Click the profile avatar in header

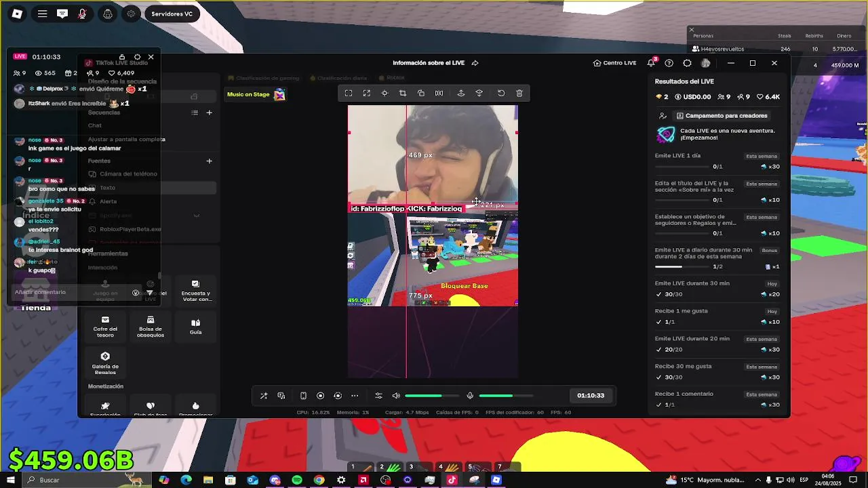click(705, 63)
